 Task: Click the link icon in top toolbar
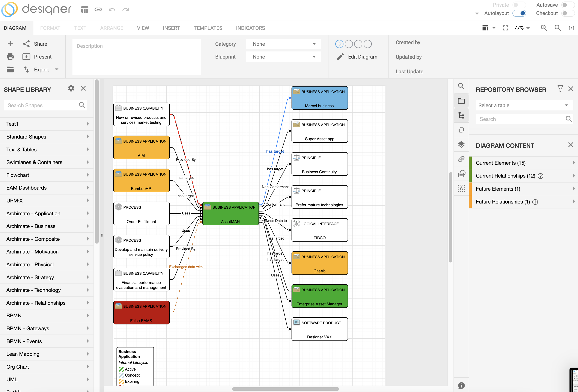tap(98, 10)
